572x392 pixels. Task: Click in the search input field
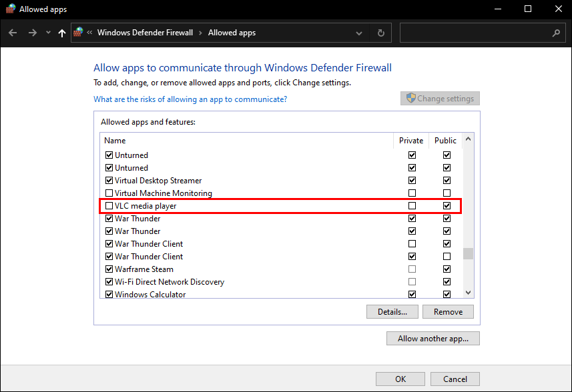pyautogui.click(x=474, y=33)
